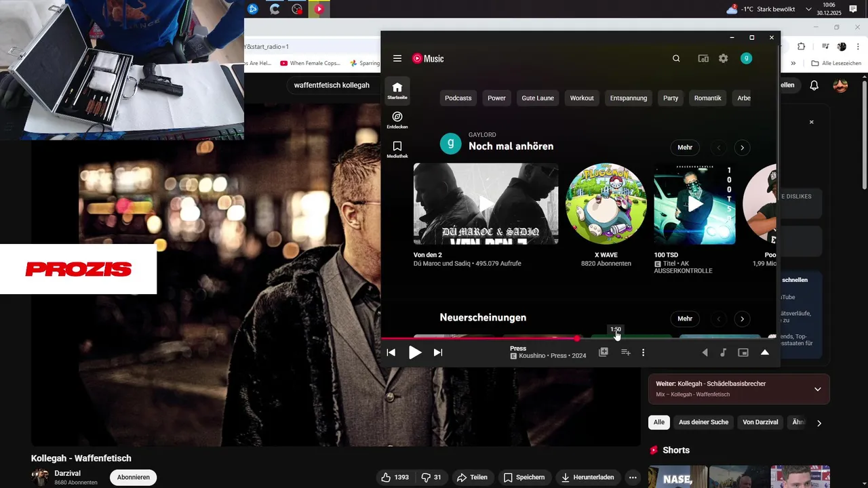This screenshot has height=488, width=868.
Task: Click the 'waffenfetisch kollegah' YouTube search box
Action: tap(332, 85)
